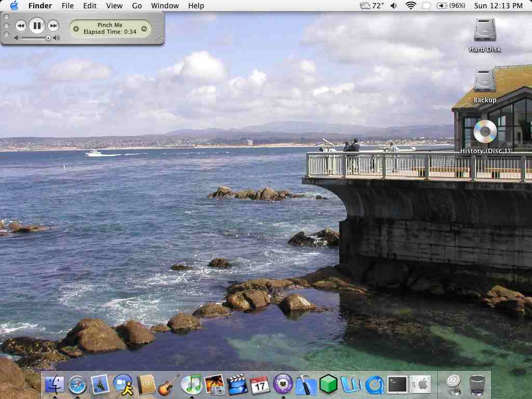
Task: Open the Apple menu
Action: click(x=14, y=6)
